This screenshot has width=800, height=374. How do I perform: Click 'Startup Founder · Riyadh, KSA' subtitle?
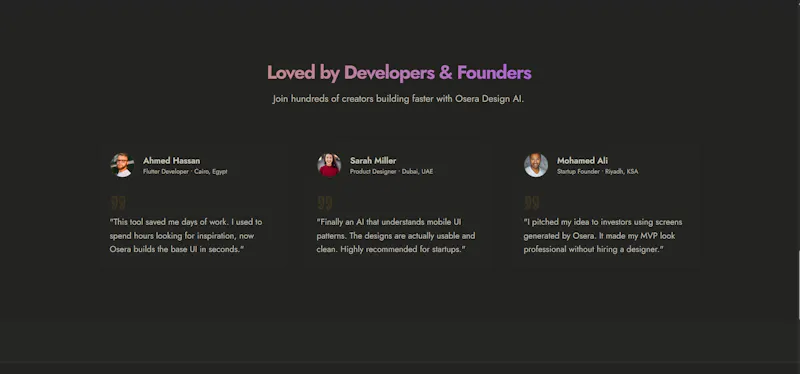(597, 172)
